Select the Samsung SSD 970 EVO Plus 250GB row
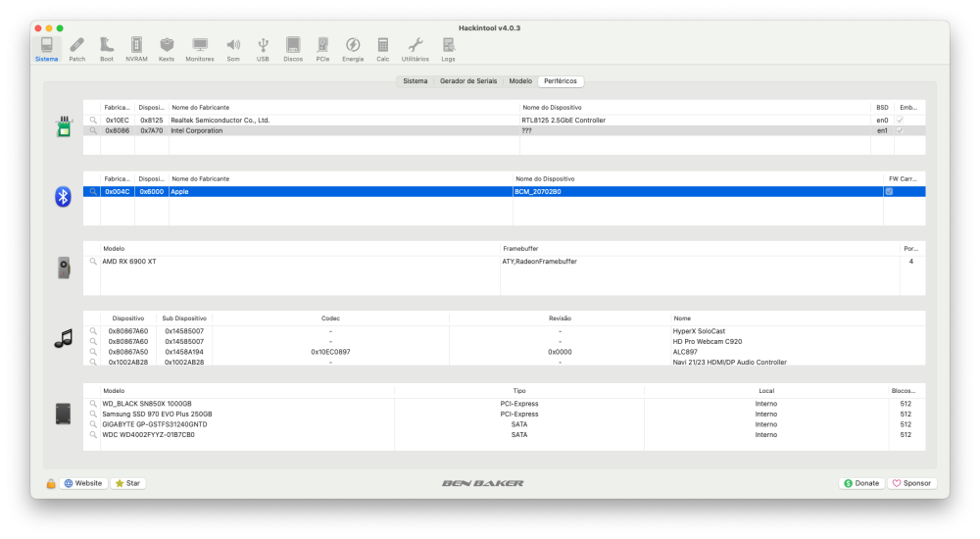 (x=504, y=414)
